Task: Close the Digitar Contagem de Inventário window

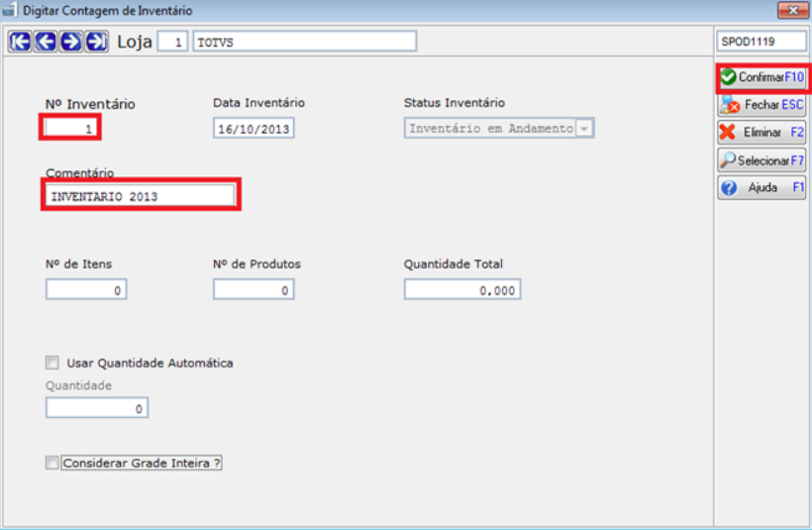Action: [x=792, y=10]
